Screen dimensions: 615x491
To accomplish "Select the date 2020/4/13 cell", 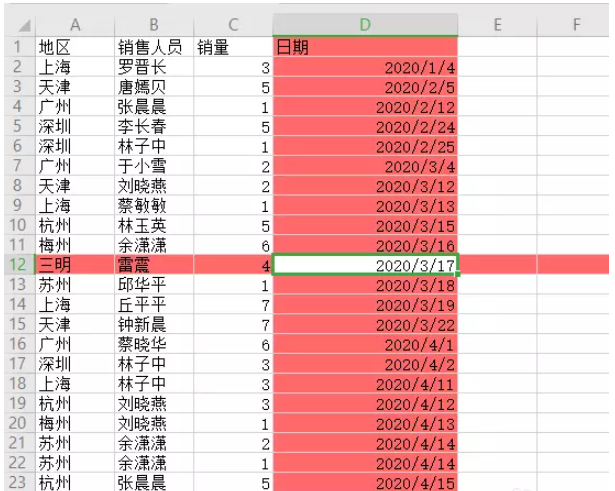I will pos(365,423).
